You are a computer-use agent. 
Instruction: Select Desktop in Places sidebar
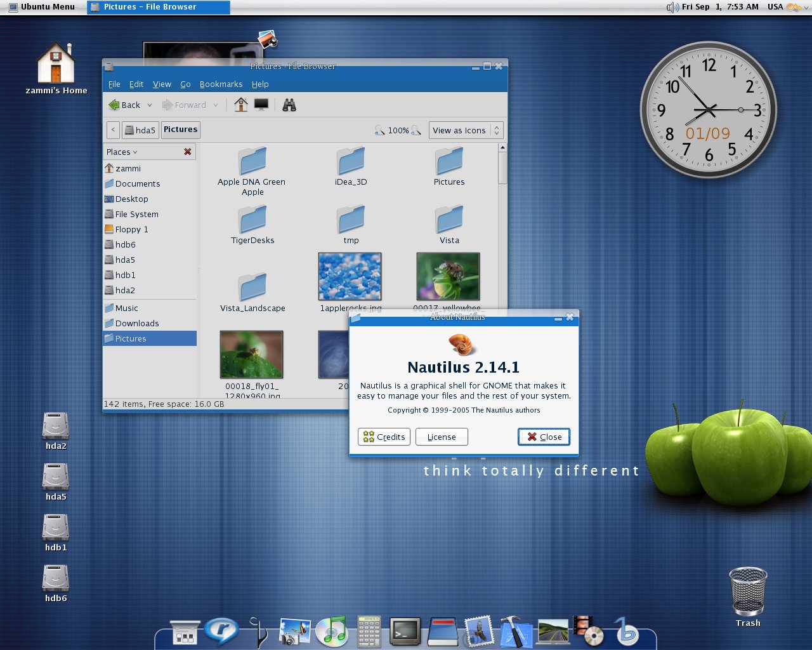(150, 199)
